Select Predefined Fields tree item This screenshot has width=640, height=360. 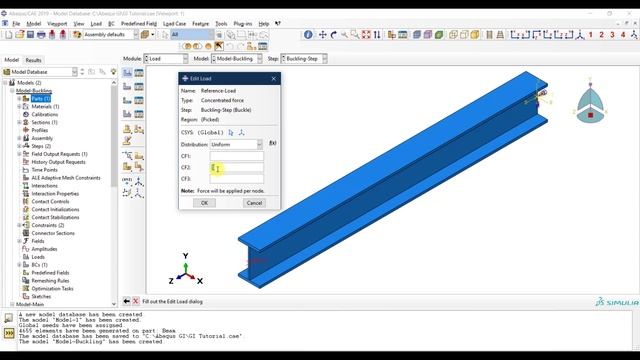[x=50, y=273]
